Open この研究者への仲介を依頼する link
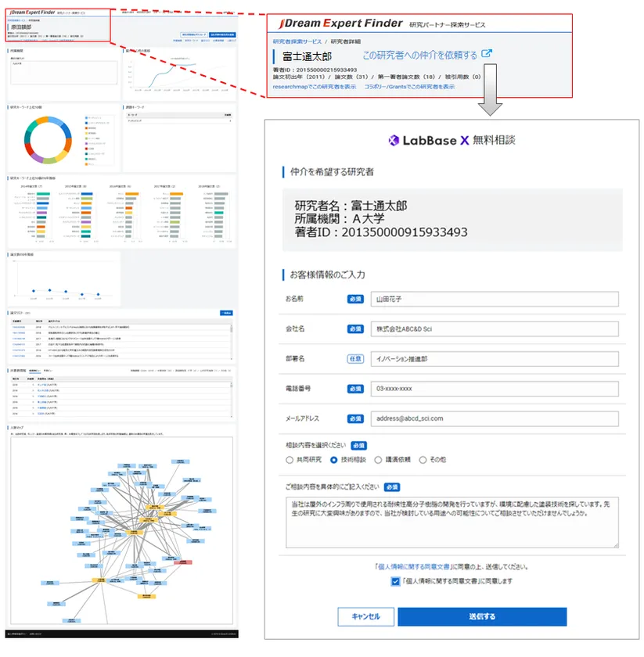Viewport: 644px width, 657px height. 419,55
